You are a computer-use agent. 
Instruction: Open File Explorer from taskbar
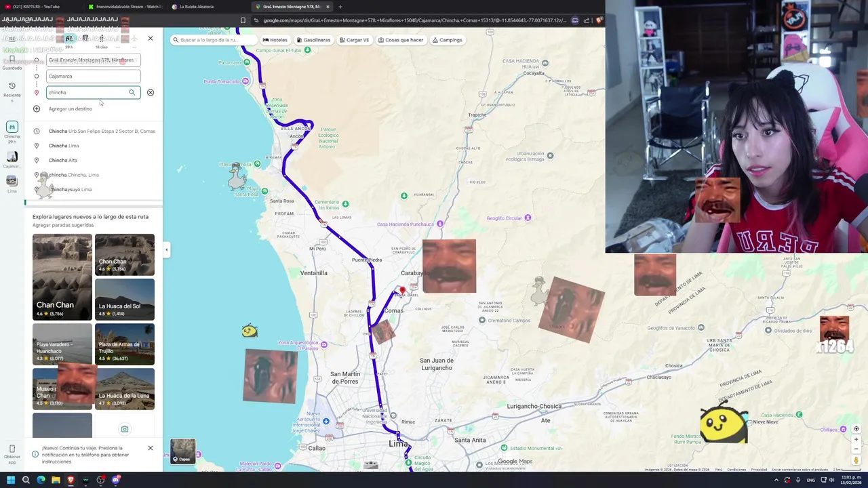pyautogui.click(x=56, y=480)
